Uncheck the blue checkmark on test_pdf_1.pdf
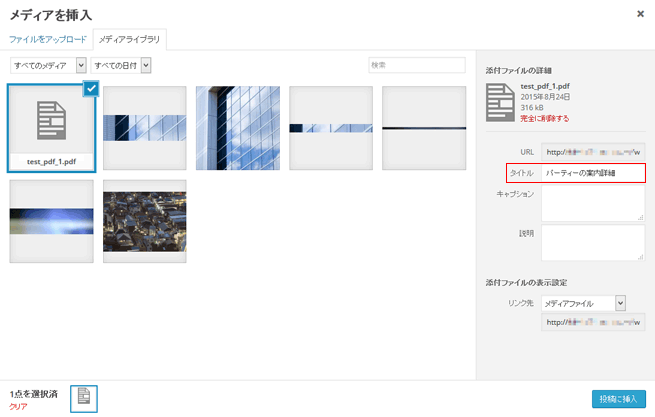Viewport: 655px width, 417px height. click(91, 89)
